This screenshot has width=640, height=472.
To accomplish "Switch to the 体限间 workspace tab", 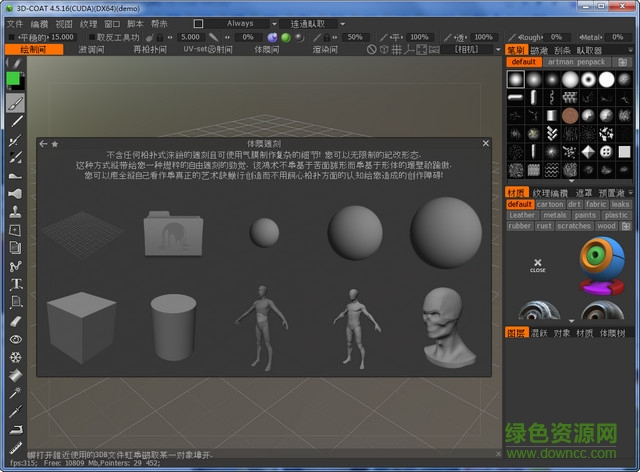I will [x=267, y=49].
